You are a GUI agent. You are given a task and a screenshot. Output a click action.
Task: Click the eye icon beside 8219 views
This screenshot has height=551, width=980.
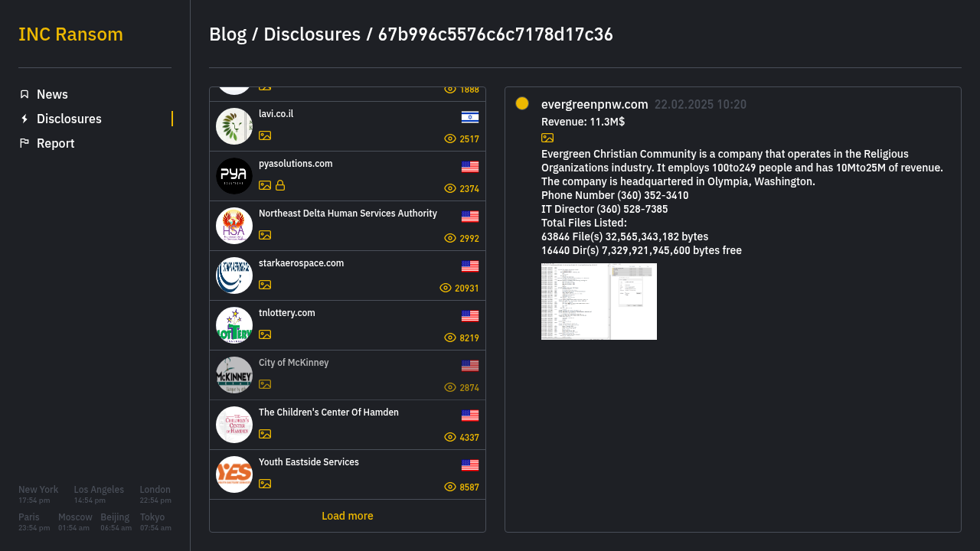tap(450, 337)
